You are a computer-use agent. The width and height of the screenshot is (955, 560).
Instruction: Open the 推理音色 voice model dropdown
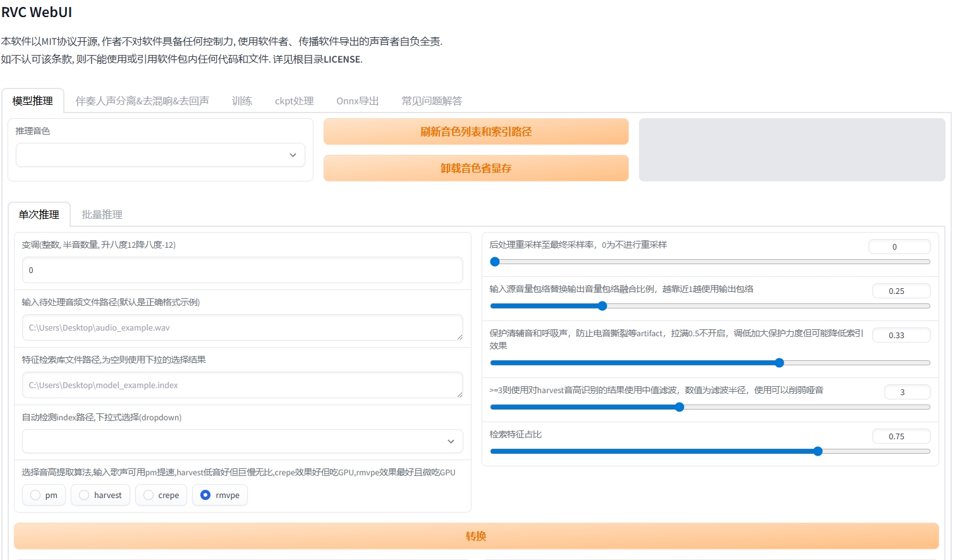(x=160, y=155)
